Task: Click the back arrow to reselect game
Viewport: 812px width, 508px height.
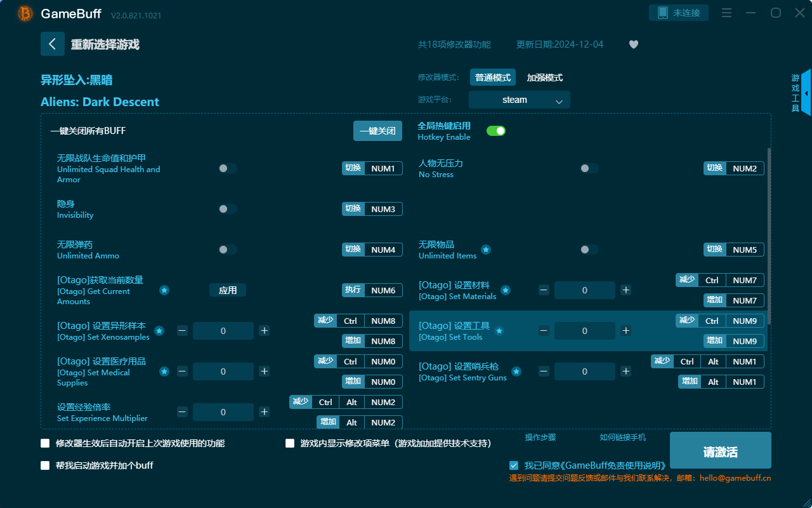Action: click(x=53, y=43)
